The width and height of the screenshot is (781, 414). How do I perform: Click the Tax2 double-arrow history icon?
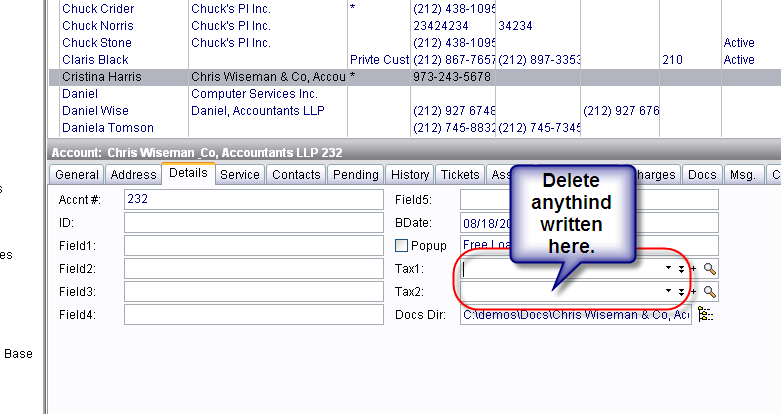point(681,292)
